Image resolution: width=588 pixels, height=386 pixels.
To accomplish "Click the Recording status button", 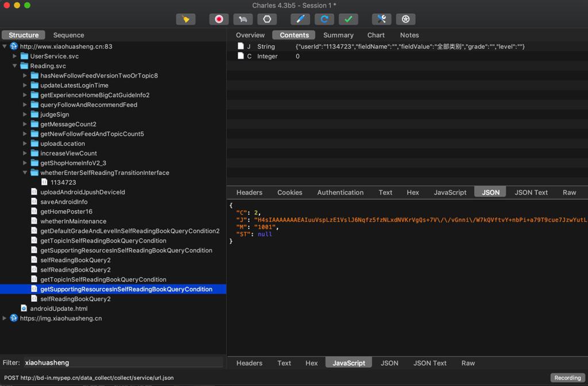I will click(567, 378).
